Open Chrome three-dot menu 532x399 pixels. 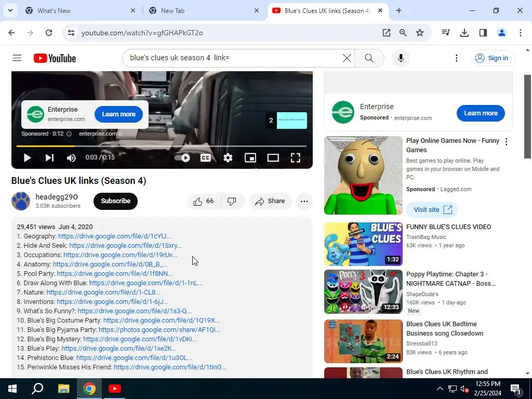pyautogui.click(x=521, y=33)
